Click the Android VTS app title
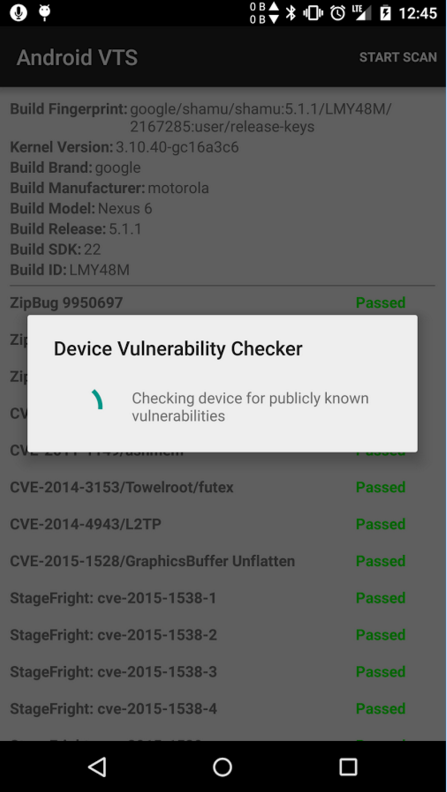Image resolution: width=447 pixels, height=792 pixels. 77,58
